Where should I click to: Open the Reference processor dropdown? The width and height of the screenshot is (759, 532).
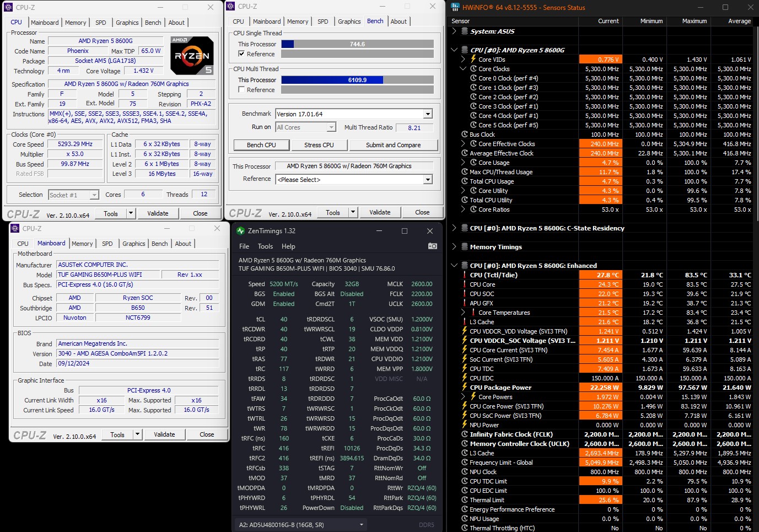tap(428, 180)
